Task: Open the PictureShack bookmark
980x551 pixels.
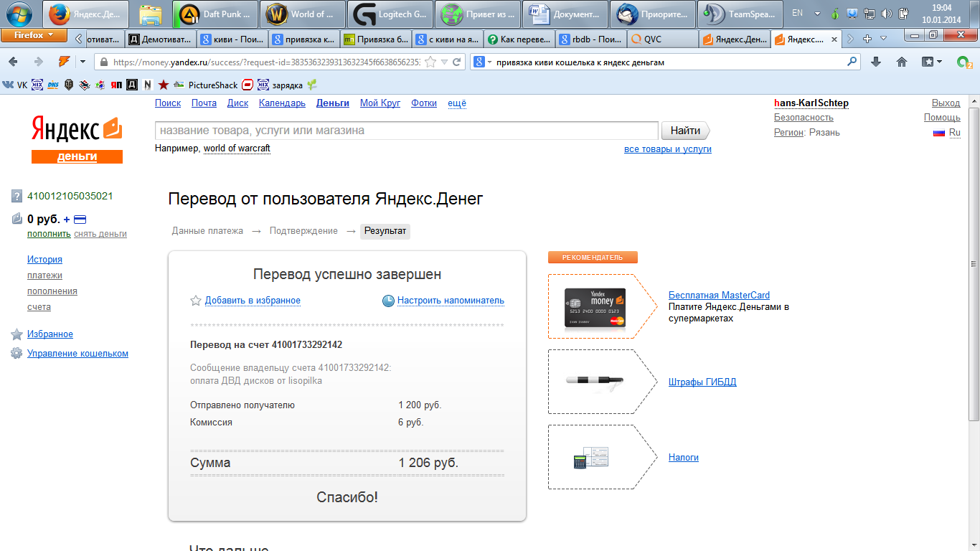Action: 206,85
